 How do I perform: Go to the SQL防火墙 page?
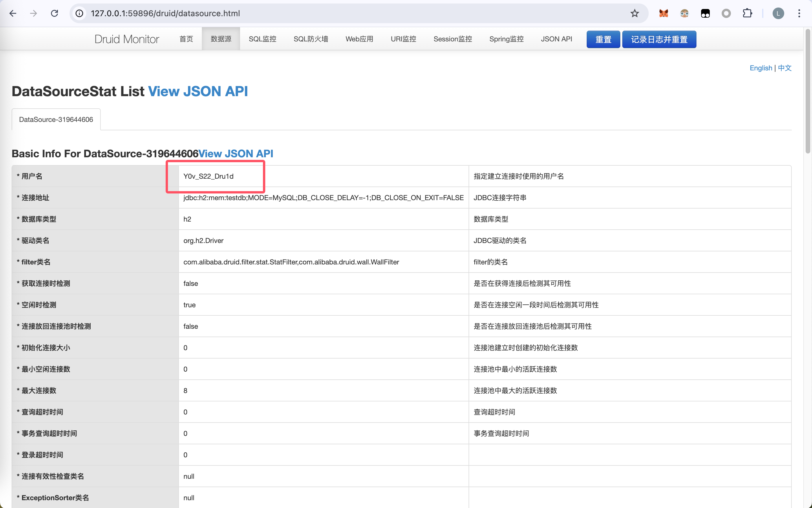pyautogui.click(x=311, y=39)
